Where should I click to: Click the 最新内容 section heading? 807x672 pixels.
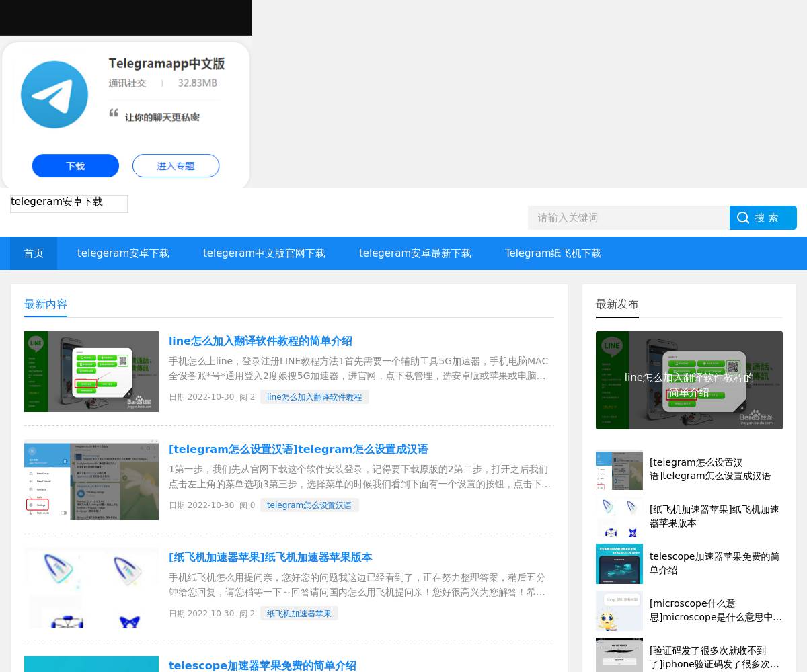coord(46,304)
